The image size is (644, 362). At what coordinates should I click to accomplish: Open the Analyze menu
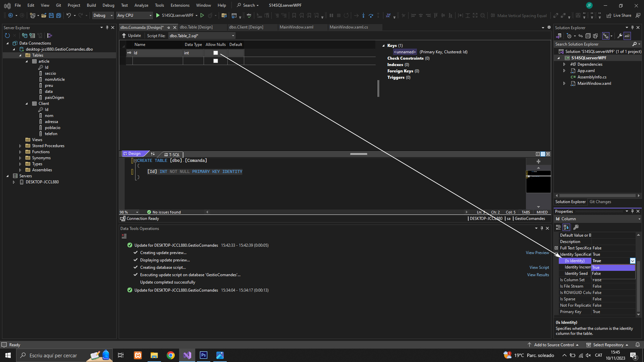(x=141, y=5)
